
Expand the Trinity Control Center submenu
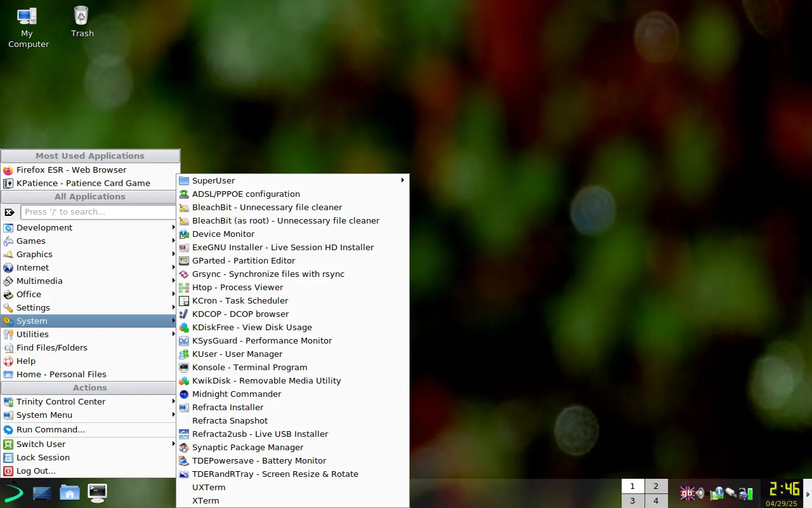60,401
